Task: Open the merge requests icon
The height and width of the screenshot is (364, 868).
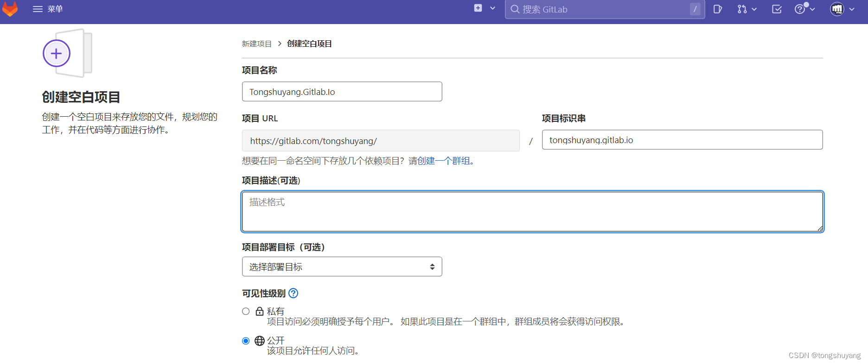Action: click(742, 9)
